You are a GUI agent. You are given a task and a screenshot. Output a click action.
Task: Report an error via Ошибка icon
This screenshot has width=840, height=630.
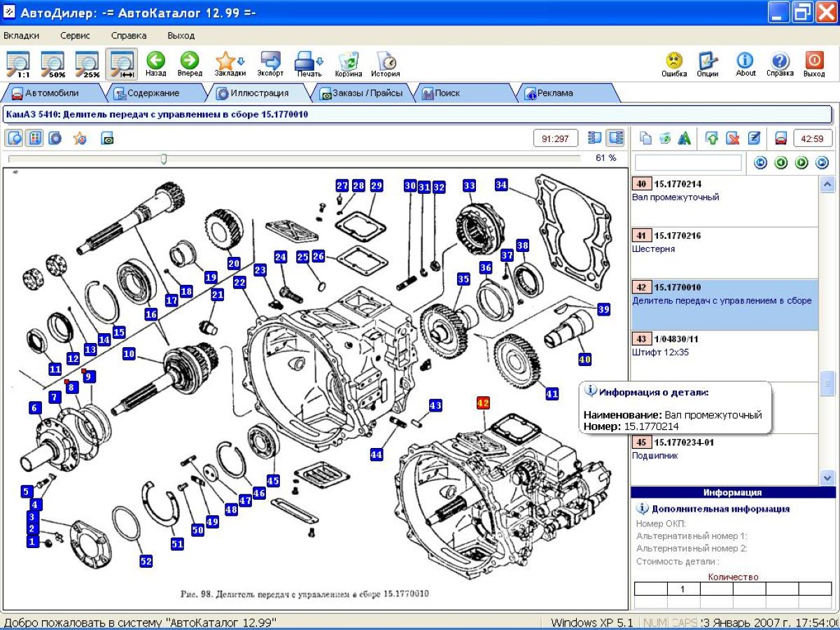tap(674, 64)
